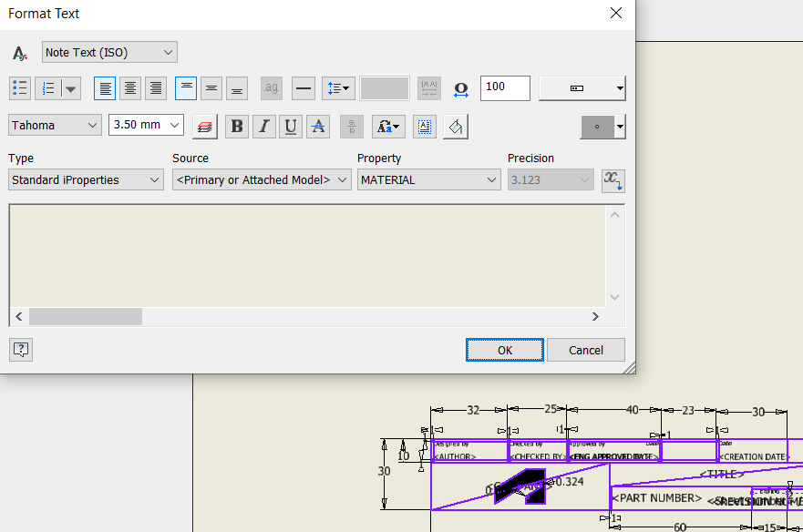
Task: Select the bulleted list icon
Action: coord(20,87)
